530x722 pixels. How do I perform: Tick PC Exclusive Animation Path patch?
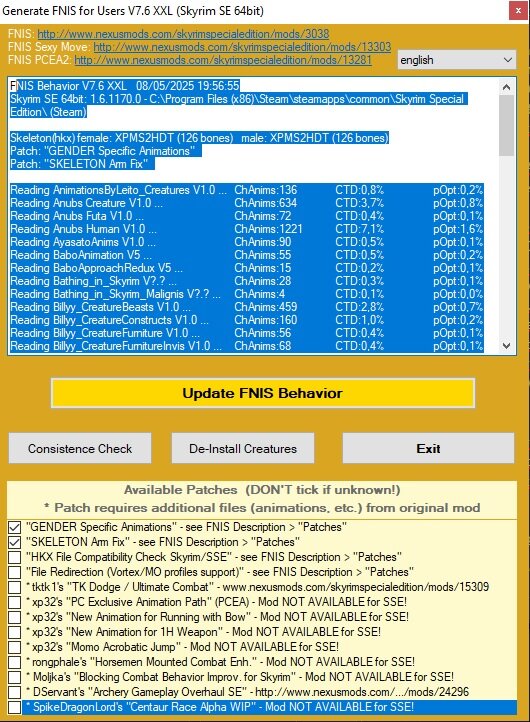point(15,602)
